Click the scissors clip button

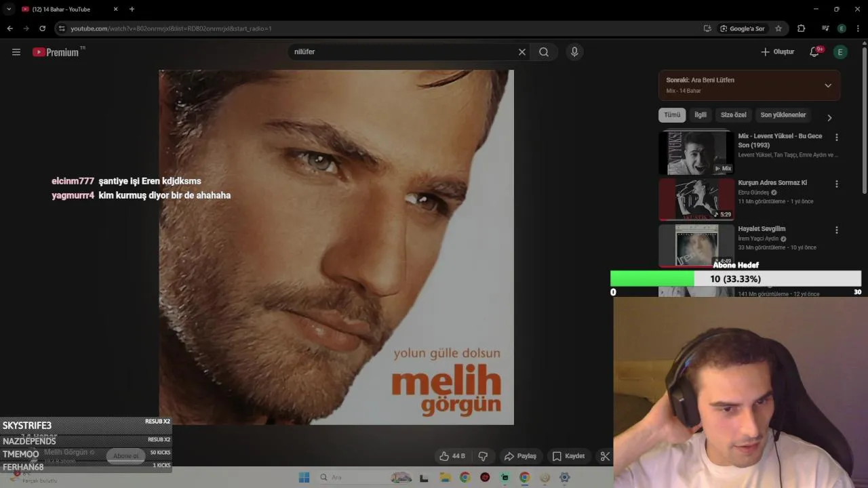[605, 456]
